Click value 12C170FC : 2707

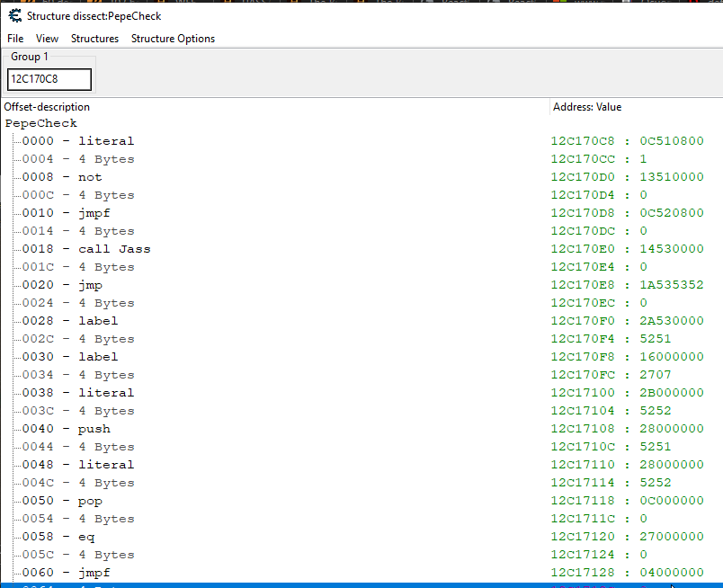[611, 375]
